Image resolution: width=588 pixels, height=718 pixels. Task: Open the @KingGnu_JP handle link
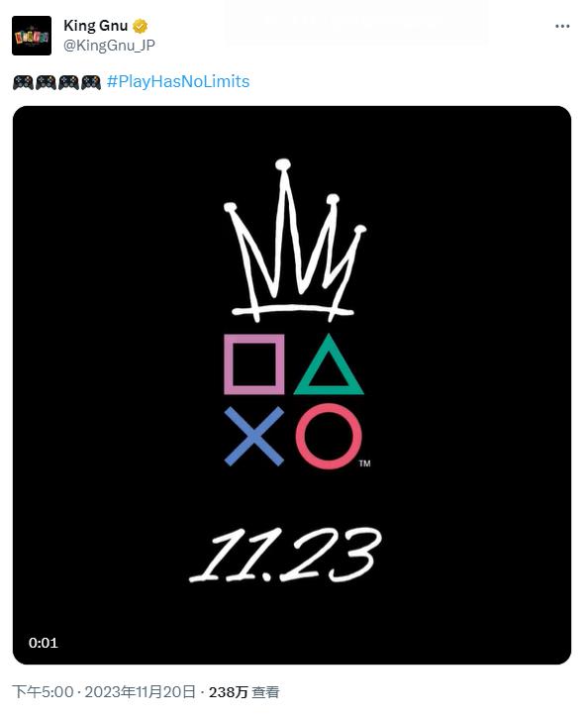[109, 46]
